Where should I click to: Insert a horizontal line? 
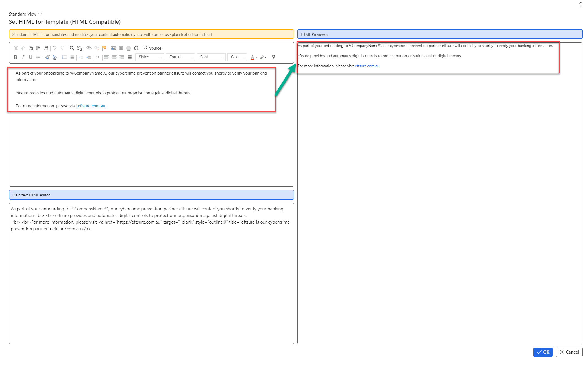(x=129, y=48)
